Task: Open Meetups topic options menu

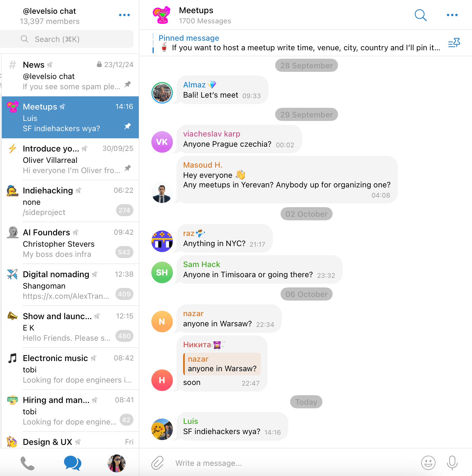Action: click(x=452, y=15)
